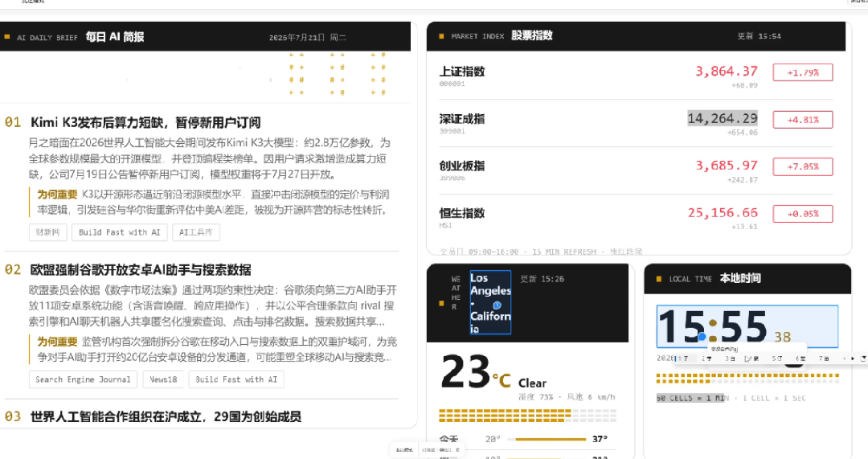Image resolution: width=868 pixels, height=459 pixels.
Task: Click the Clear weather condition label
Action: click(x=532, y=383)
